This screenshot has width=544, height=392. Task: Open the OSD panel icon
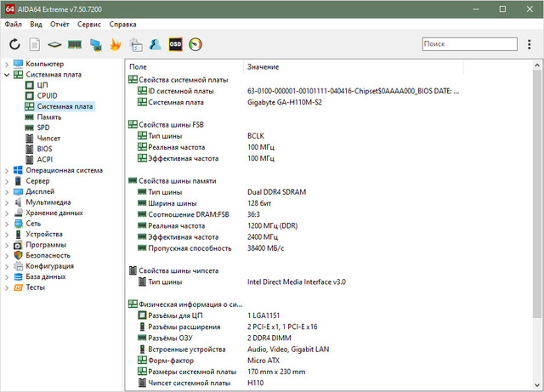pos(175,44)
